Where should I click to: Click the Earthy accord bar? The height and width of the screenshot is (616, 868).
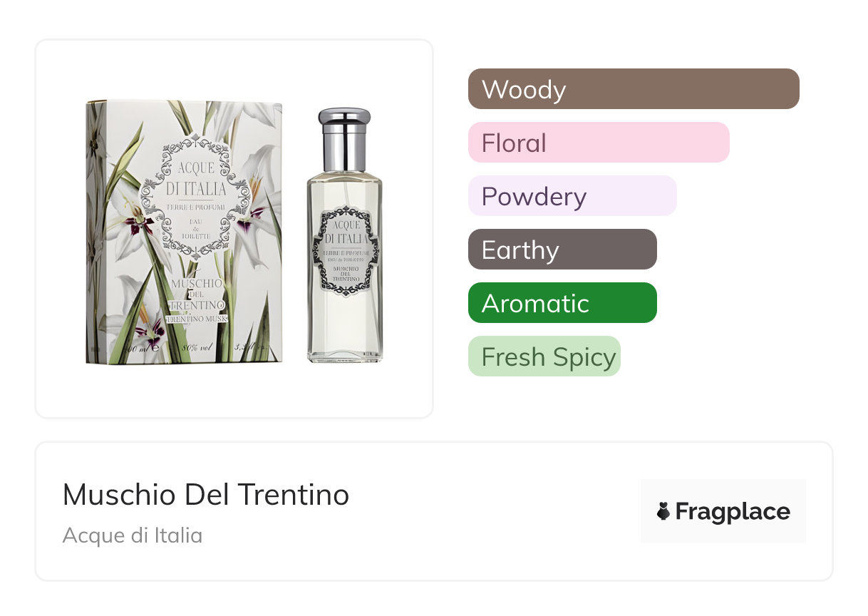click(562, 250)
